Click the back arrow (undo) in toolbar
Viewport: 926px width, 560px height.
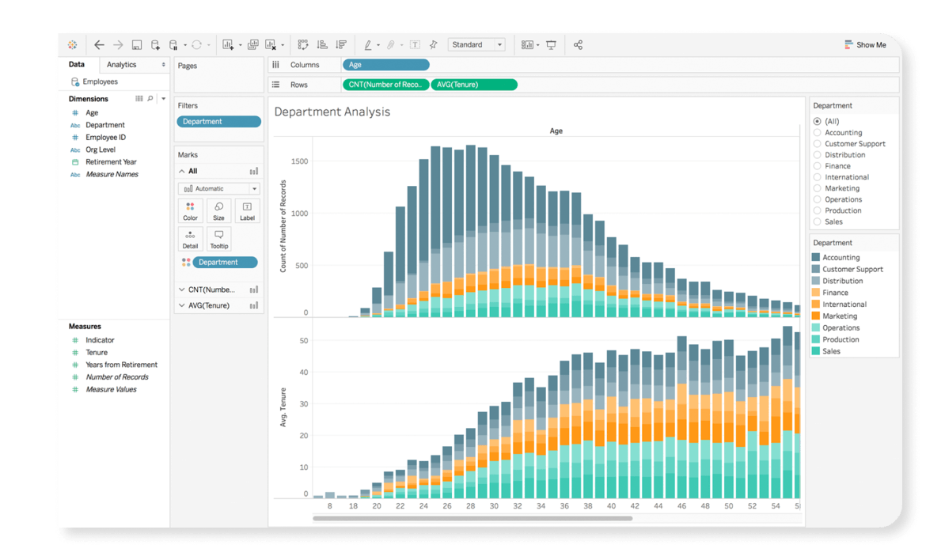(99, 45)
